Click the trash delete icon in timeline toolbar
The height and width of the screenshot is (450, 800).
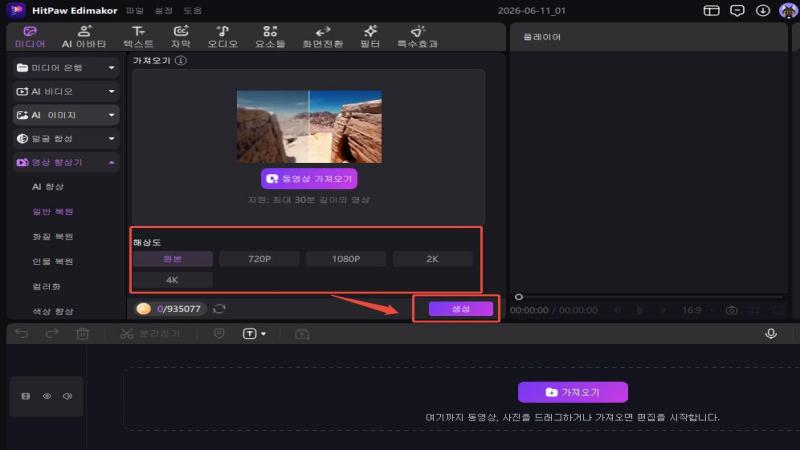tap(83, 334)
